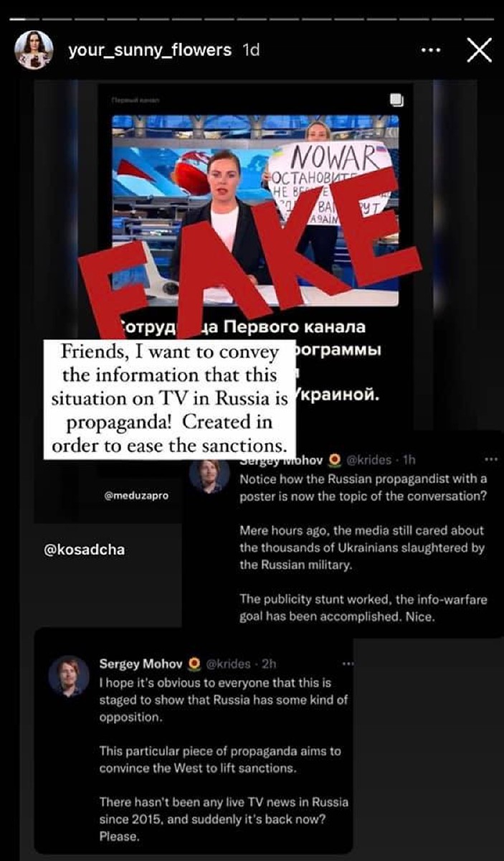Image resolution: width=504 pixels, height=861 pixels.
Task: Open the lower tweet's three-dot options
Action: click(348, 664)
